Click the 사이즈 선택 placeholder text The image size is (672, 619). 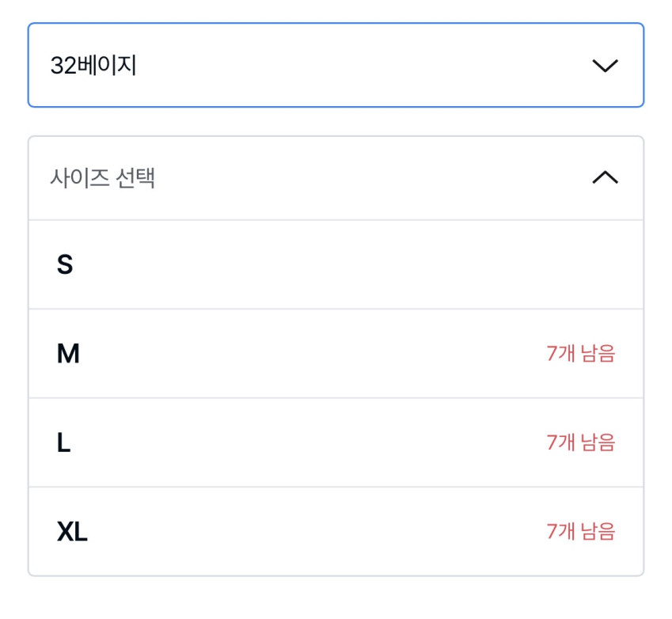click(102, 178)
